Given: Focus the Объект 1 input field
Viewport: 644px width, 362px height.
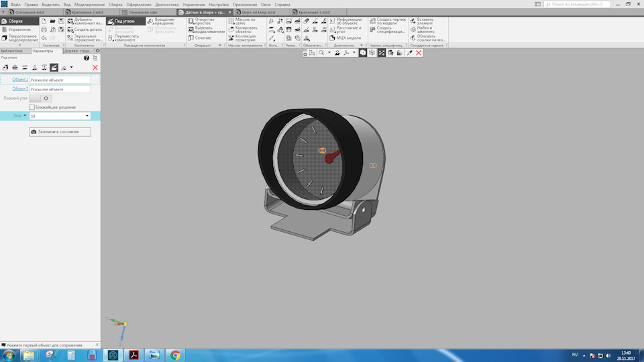Looking at the screenshot, I should (x=60, y=80).
